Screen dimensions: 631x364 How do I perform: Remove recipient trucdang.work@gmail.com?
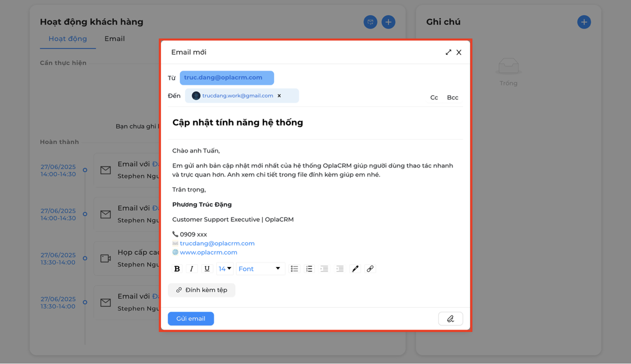(279, 96)
